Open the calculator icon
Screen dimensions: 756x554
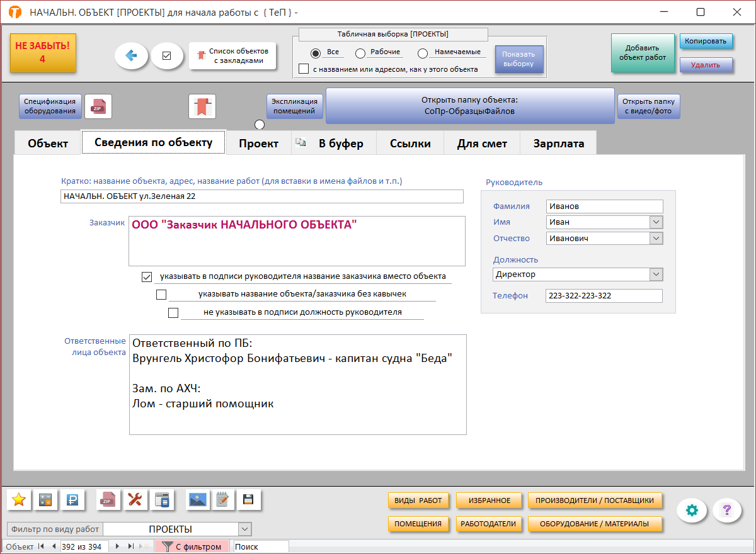pos(45,500)
